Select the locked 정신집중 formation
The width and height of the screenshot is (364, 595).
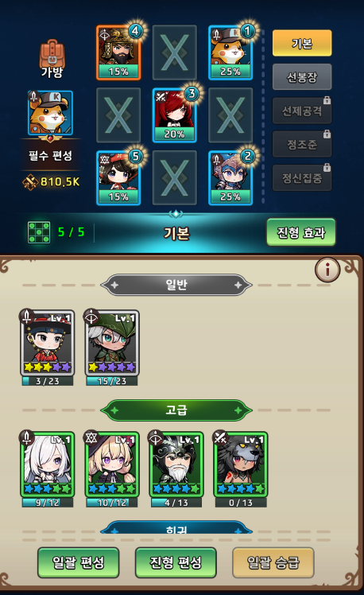click(302, 177)
